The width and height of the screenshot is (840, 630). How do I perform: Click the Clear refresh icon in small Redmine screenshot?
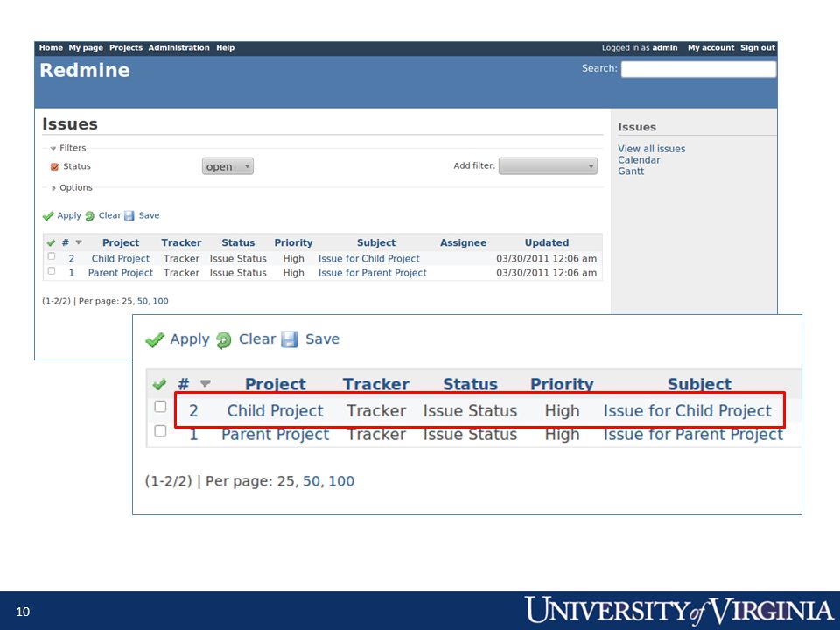(89, 216)
